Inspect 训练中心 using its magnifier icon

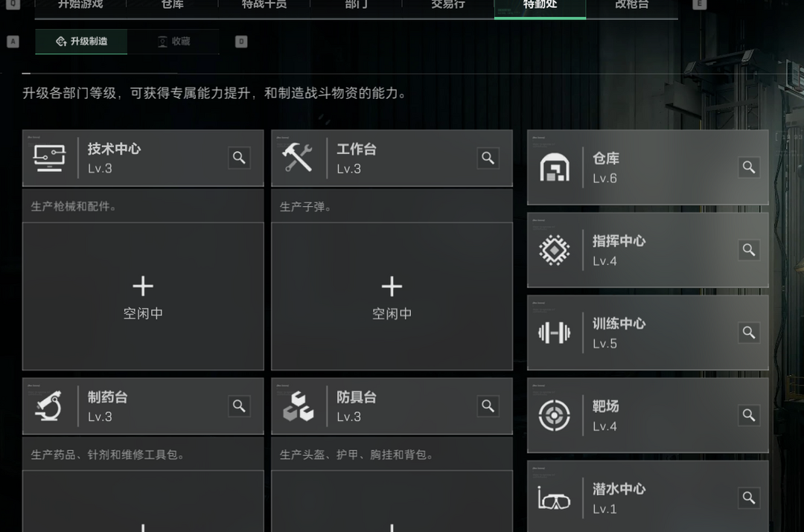(x=748, y=333)
